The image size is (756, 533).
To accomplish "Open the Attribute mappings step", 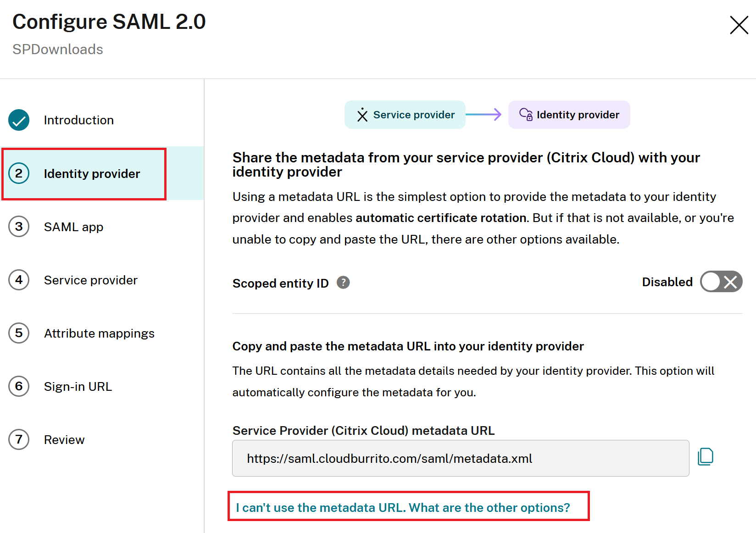I will click(99, 333).
